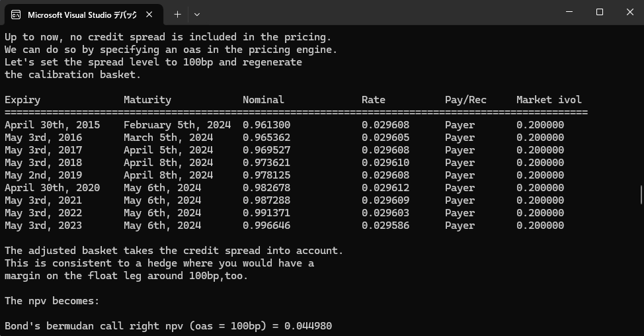644x336 pixels.
Task: Click expiry May 3rd, 2016
Action: click(43, 138)
